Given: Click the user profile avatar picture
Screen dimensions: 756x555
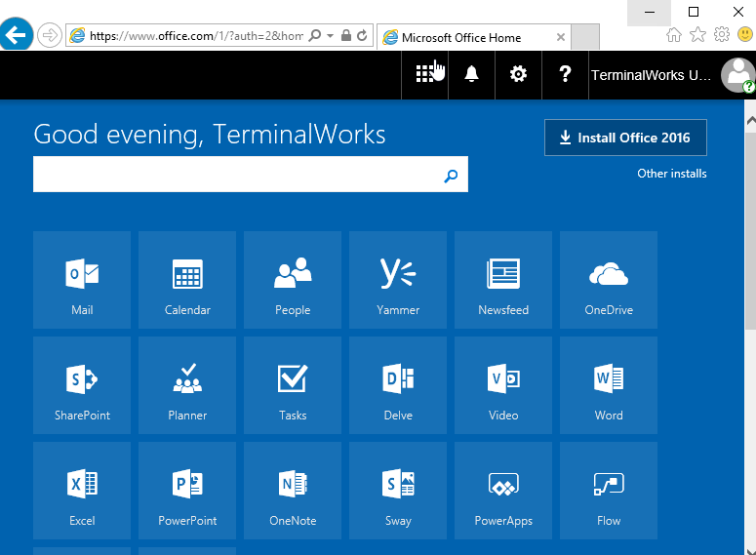Looking at the screenshot, I should pos(738,75).
